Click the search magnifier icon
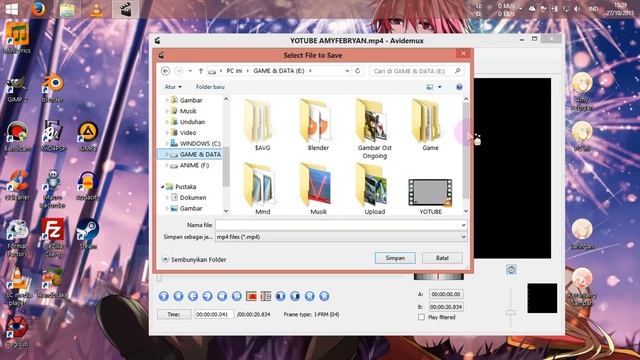Viewport: 640px width, 360px height. coord(458,71)
